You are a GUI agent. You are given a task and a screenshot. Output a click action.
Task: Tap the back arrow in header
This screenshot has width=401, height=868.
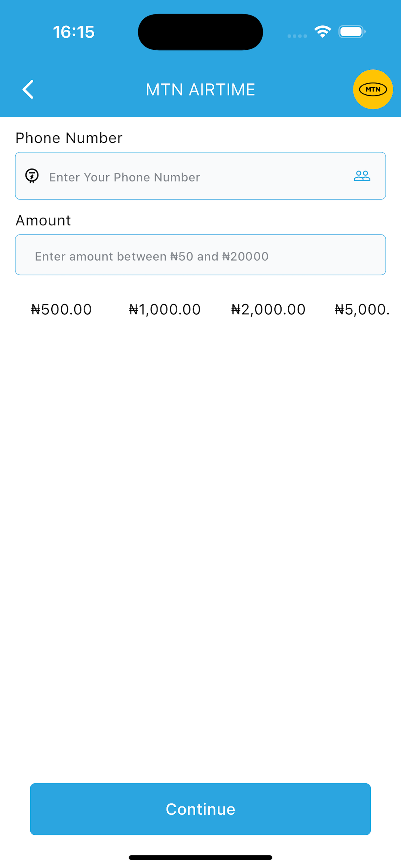coord(28,89)
